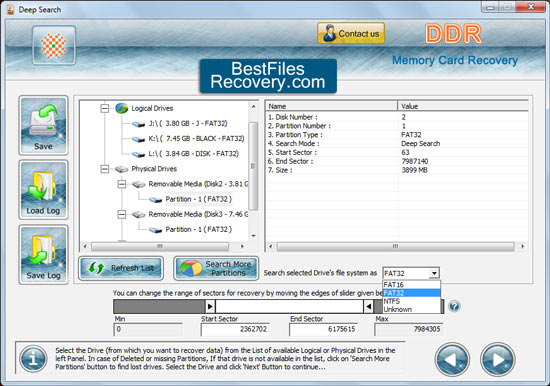
Task: Click the Partition Number row
Action: 397,126
